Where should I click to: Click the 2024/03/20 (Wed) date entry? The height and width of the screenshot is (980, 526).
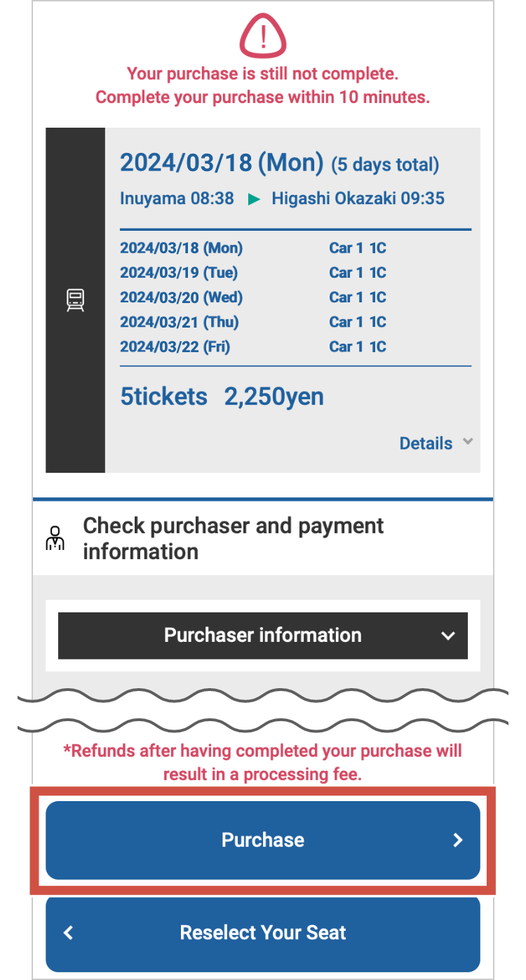181,297
